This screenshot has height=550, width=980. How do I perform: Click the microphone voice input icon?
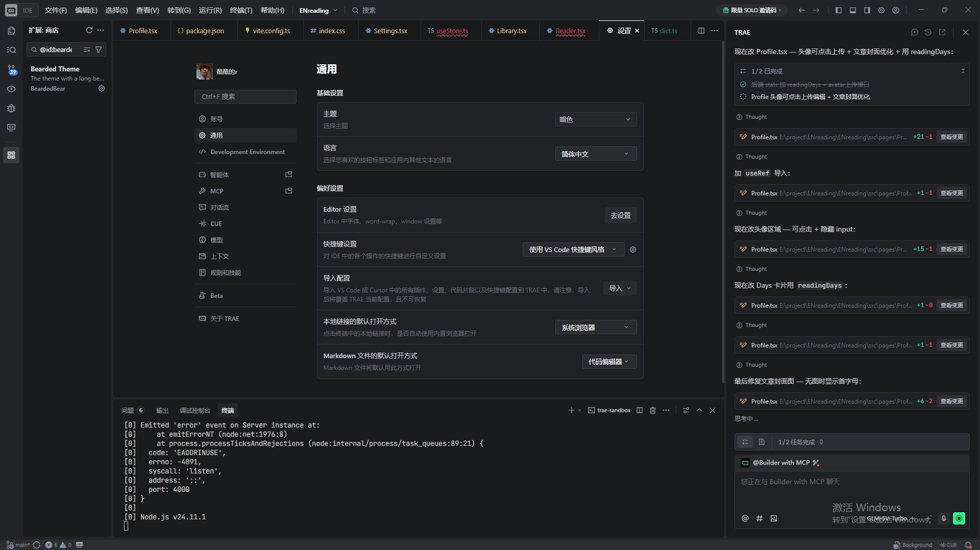click(944, 518)
